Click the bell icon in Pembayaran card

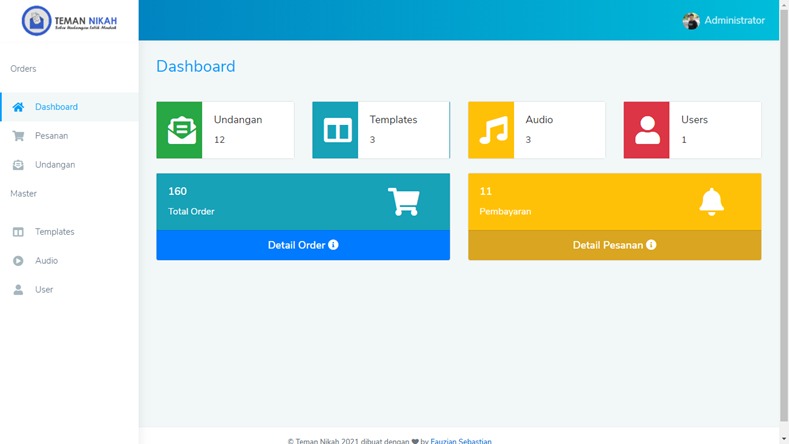[x=711, y=202]
